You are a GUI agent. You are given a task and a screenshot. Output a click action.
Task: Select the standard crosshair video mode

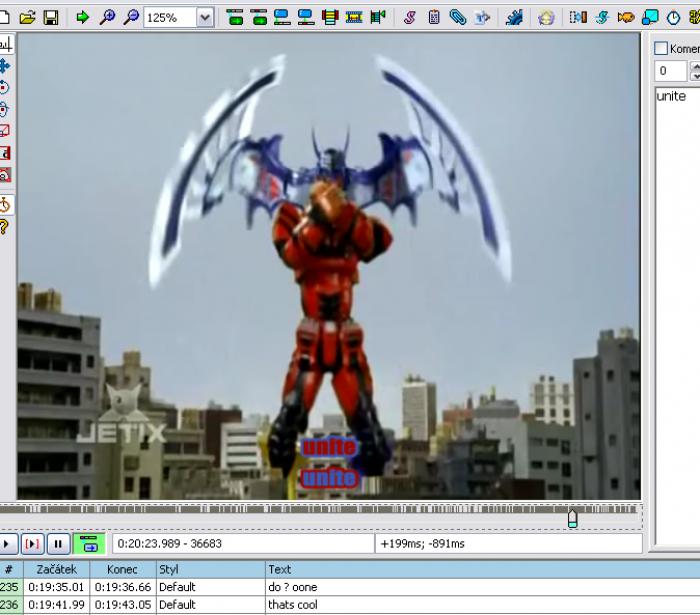4,44
